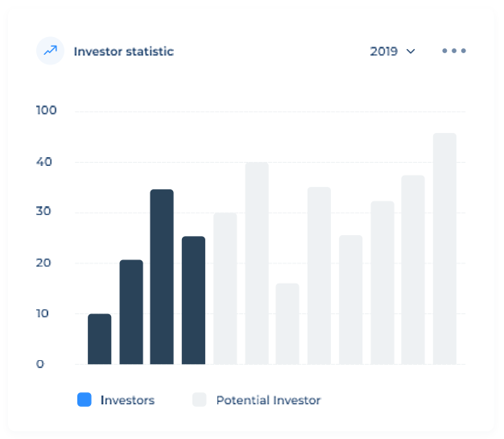Click the Investors legend label
This screenshot has height=439, width=504.
coord(127,400)
